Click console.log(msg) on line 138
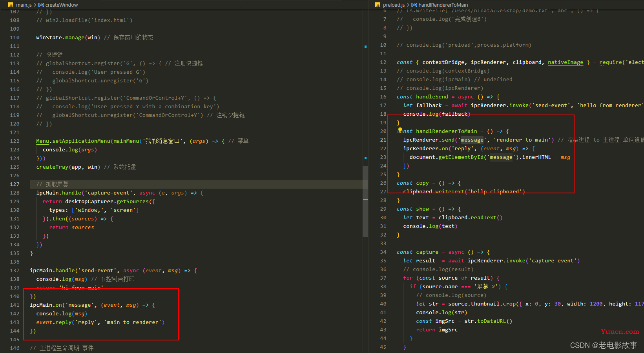 (62, 279)
